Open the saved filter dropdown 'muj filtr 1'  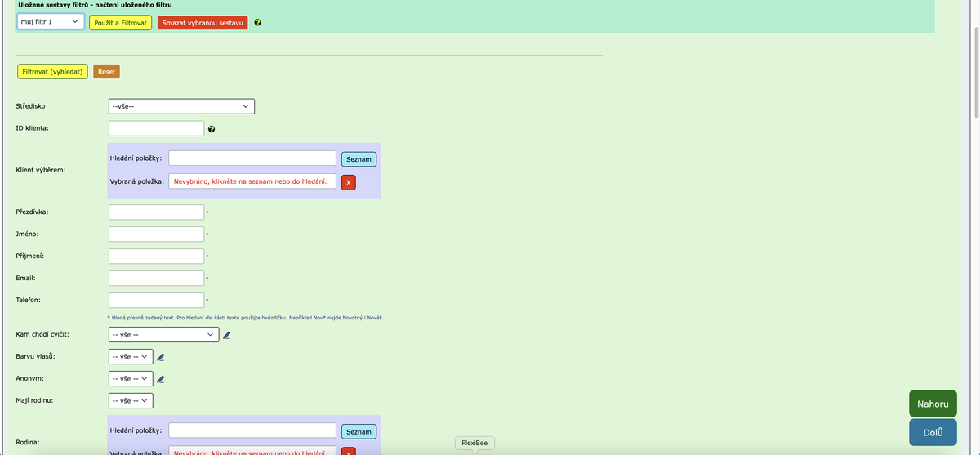coord(51,22)
